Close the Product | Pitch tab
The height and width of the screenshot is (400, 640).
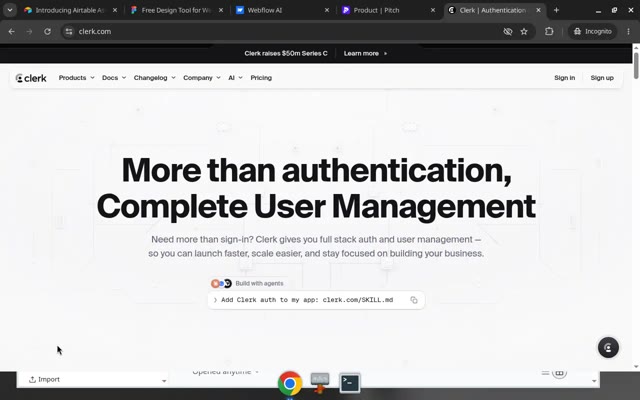coord(433,10)
